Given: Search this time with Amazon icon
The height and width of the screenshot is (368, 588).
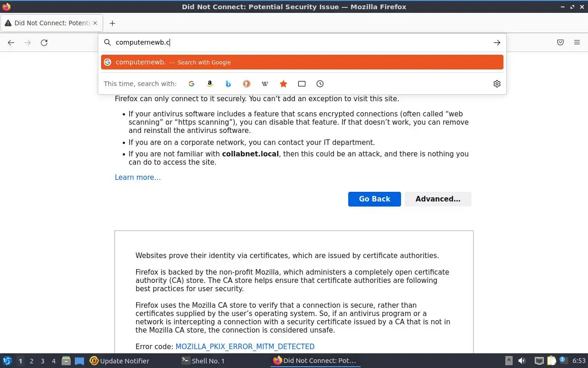Looking at the screenshot, I should point(210,84).
